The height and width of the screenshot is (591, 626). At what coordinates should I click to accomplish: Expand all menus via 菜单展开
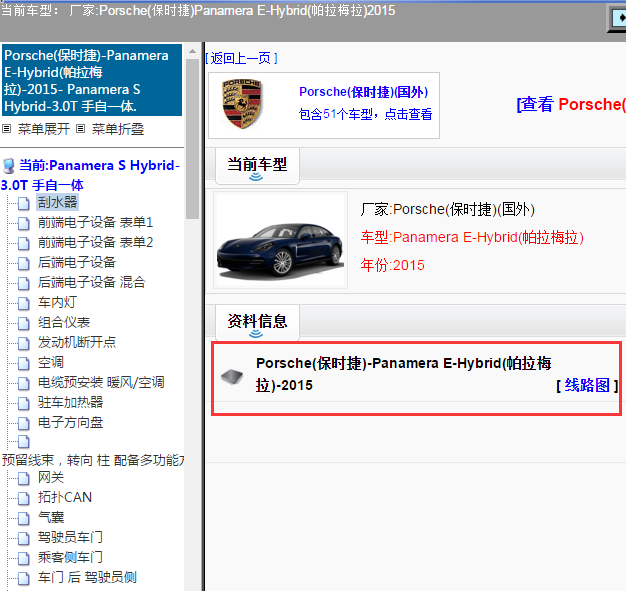[44, 129]
